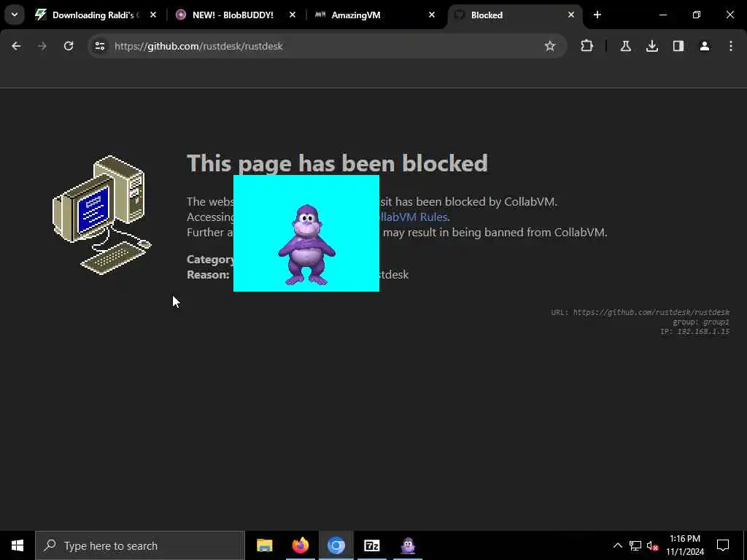747x560 pixels.
Task: Switch to the Downloading Raldi's tab
Action: coord(96,15)
